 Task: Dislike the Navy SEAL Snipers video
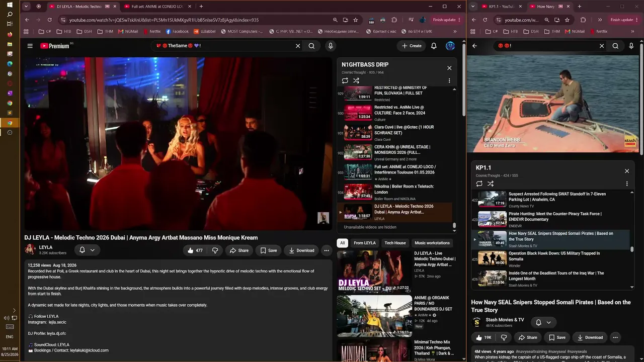click(504, 337)
